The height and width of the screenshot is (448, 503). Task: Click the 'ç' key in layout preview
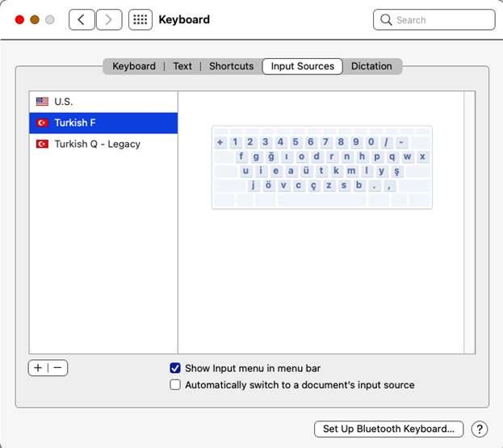[313, 186]
